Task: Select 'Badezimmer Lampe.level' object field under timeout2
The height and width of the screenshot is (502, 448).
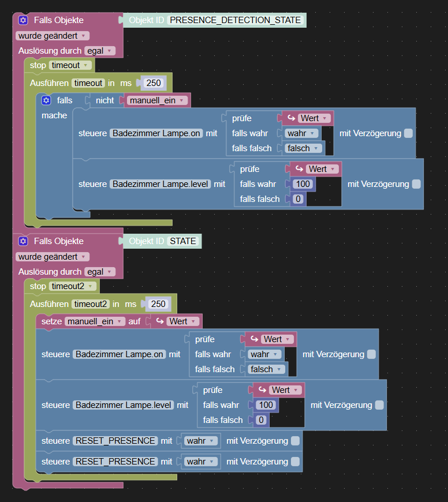Action: [124, 405]
